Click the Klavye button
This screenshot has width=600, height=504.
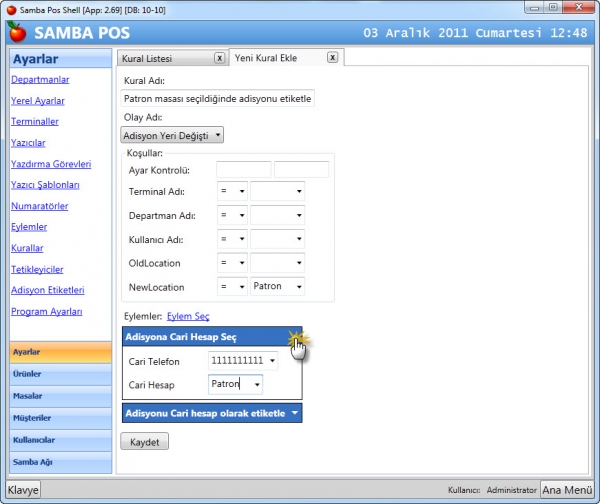(23, 490)
